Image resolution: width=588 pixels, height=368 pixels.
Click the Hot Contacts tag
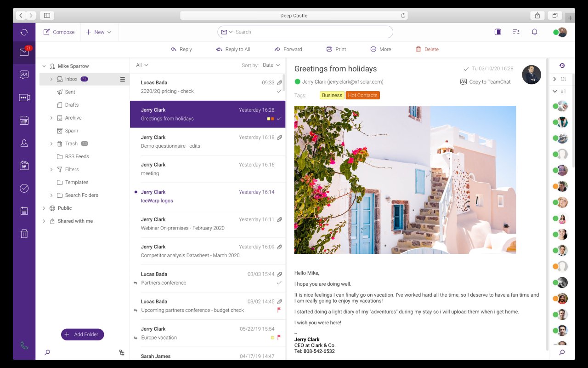tap(363, 95)
